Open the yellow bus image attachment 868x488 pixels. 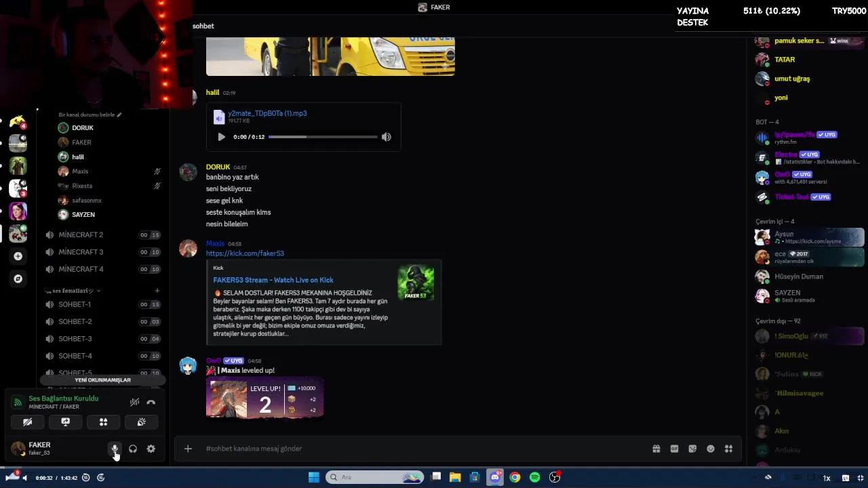pyautogui.click(x=330, y=56)
